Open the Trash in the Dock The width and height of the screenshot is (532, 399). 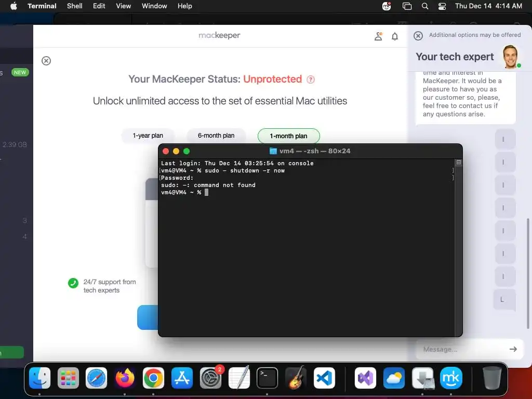click(x=491, y=378)
